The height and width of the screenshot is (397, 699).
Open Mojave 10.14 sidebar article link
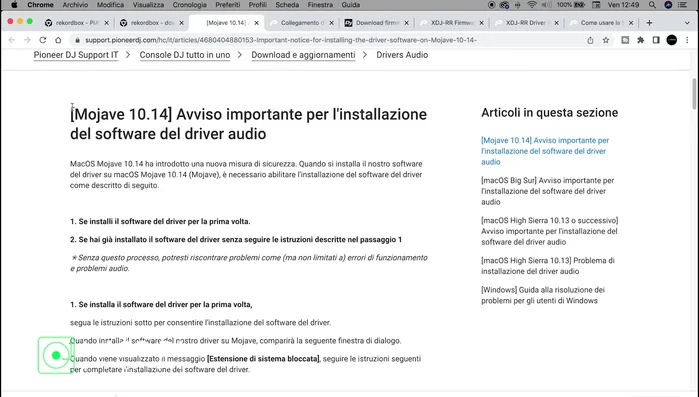click(x=545, y=151)
